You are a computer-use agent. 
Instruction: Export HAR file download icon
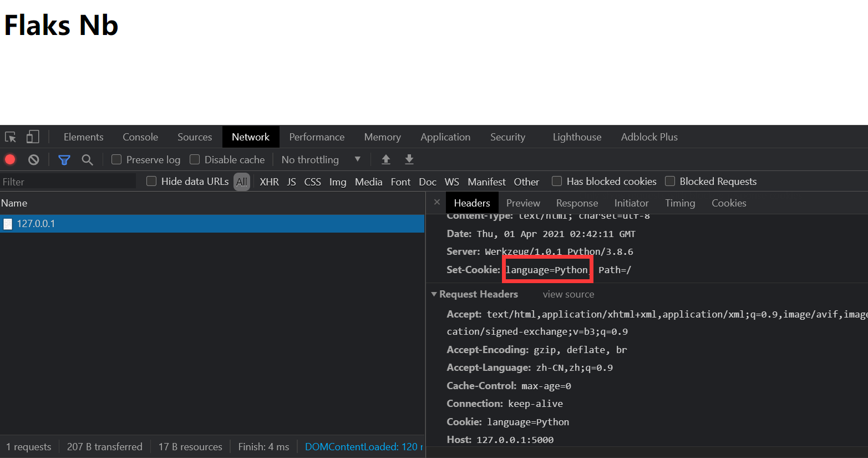[409, 160]
